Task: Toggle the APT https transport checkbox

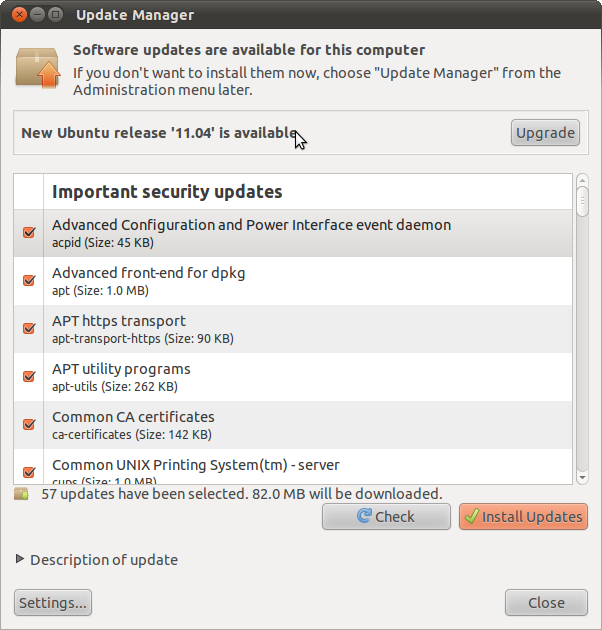Action: pyautogui.click(x=29, y=329)
